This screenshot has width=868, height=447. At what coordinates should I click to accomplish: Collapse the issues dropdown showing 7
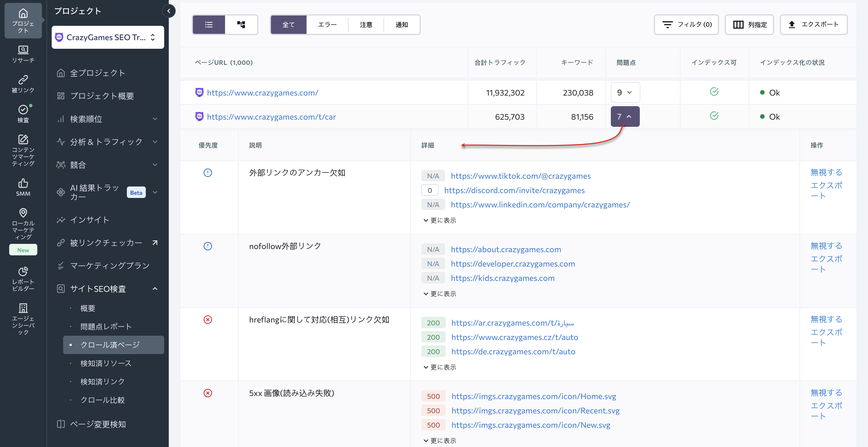pyautogui.click(x=625, y=116)
